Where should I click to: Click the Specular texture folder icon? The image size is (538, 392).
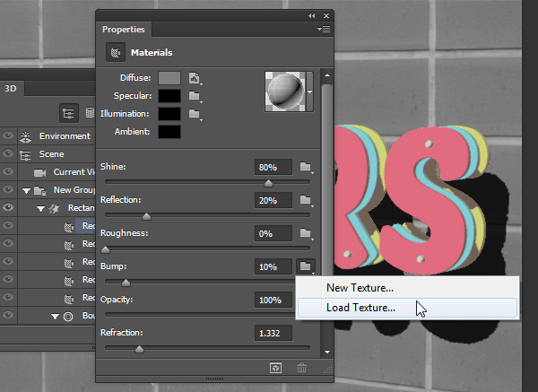(194, 96)
